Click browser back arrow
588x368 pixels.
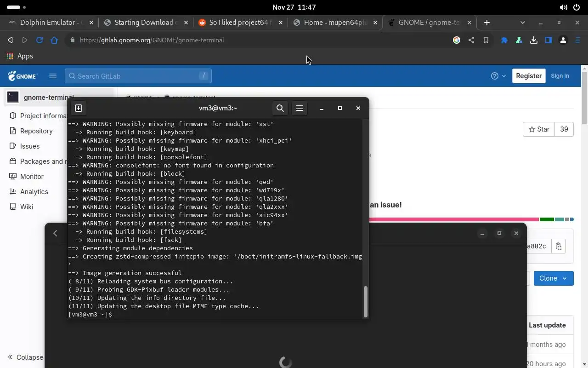(10, 40)
